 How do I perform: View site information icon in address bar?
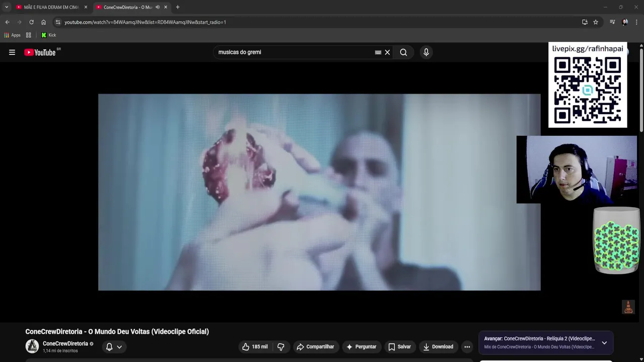point(58,22)
